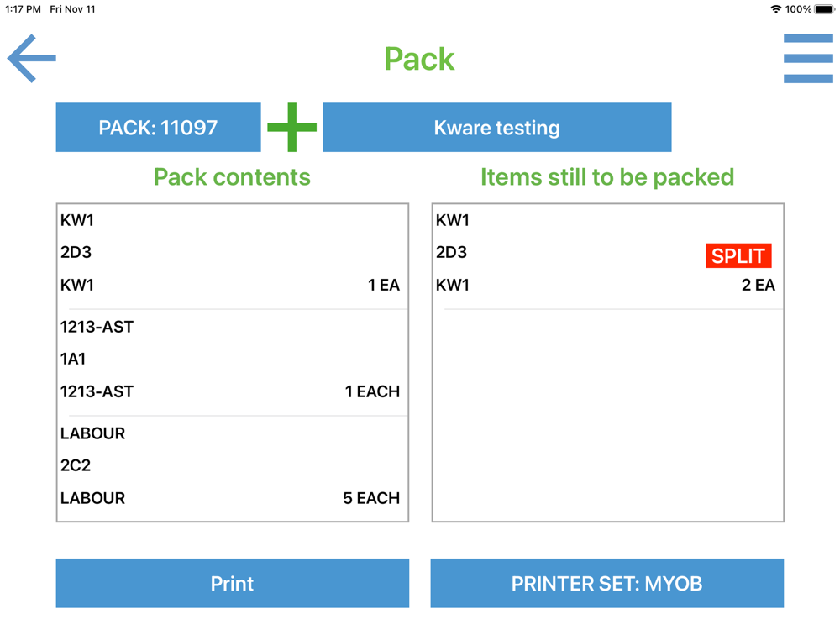Tap the 1 EACH quantity for 1213-AST
840x630 pixels.
pyautogui.click(x=371, y=391)
